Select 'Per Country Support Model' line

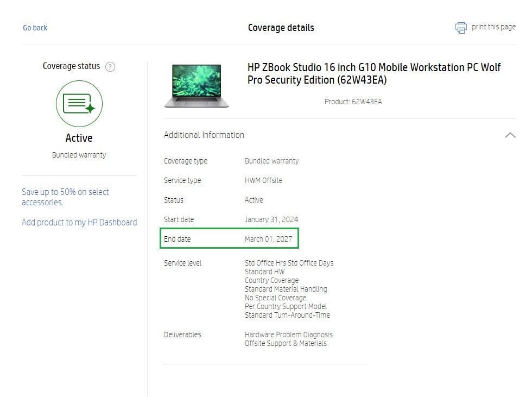pos(286,306)
